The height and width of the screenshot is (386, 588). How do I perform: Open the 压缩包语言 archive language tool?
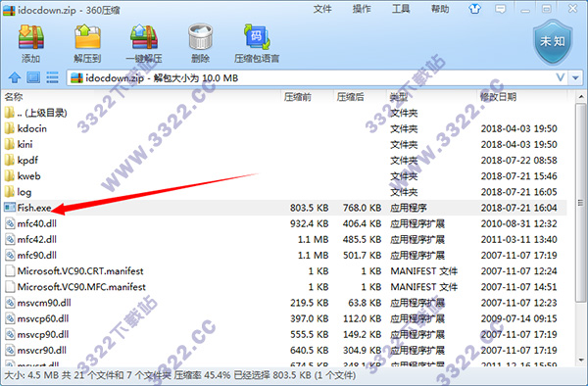coord(257,37)
